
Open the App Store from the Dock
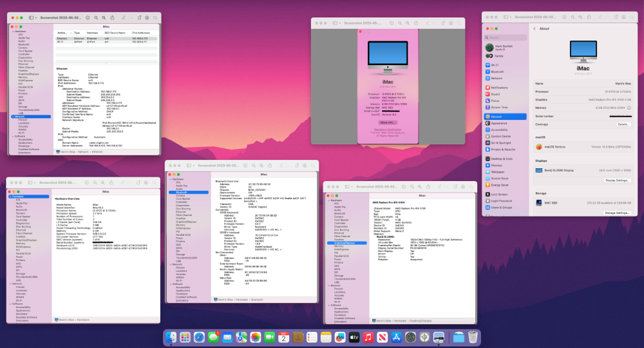pos(396,337)
